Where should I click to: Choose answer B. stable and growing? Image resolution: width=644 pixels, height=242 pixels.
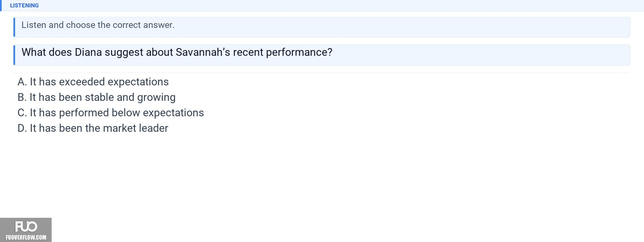[x=96, y=97]
